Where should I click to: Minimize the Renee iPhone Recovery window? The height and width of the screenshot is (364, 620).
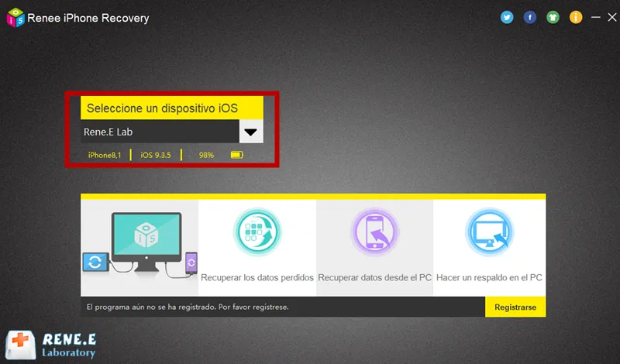coord(595,17)
